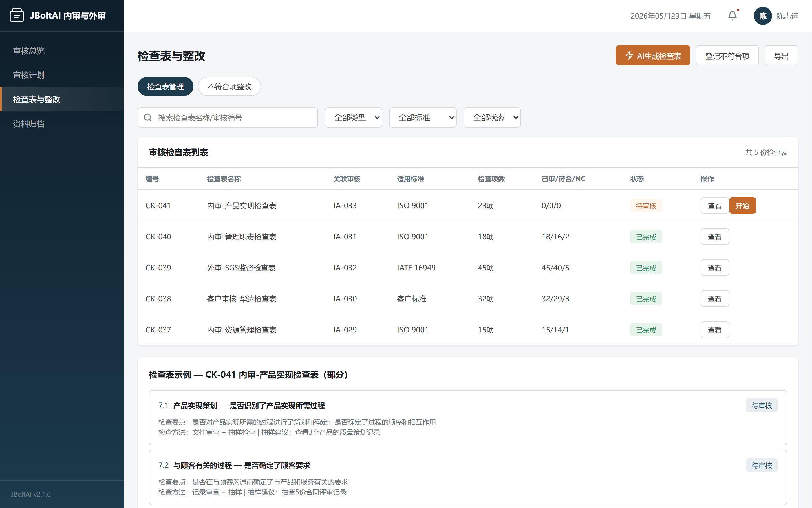Click the 45/40/5 result cell

coord(555,268)
